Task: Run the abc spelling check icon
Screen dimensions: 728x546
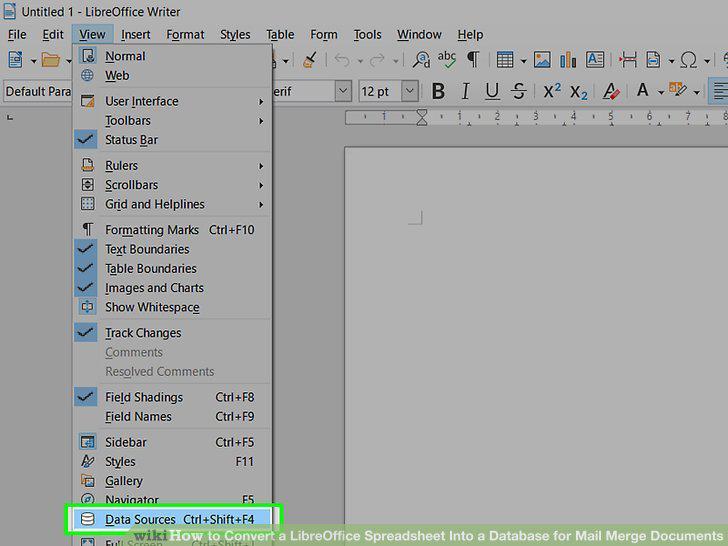Action: [x=447, y=60]
